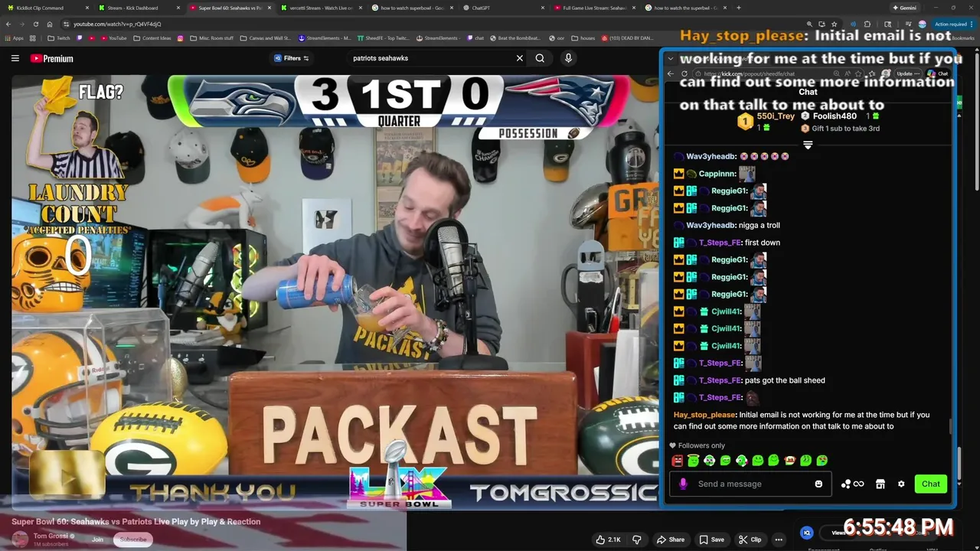Open the Apps bookmarks shortcut
The width and height of the screenshot is (980, 551).
point(15,38)
